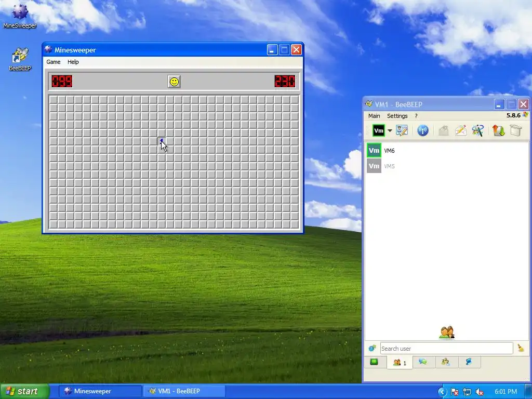Viewport: 532px width, 399px height.
Task: Click the blue gear icon left of search
Action: click(372, 349)
